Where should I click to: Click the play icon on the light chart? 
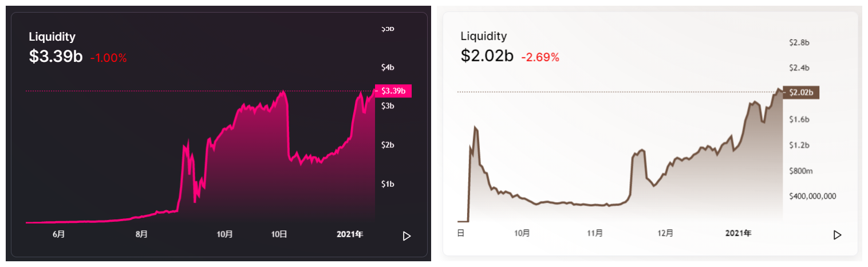tap(837, 234)
